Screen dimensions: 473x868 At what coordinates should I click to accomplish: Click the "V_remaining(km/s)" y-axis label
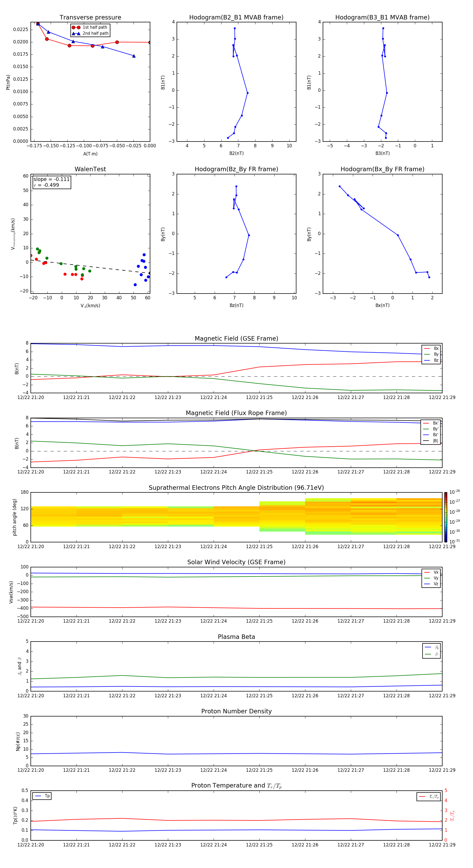pos(13,234)
